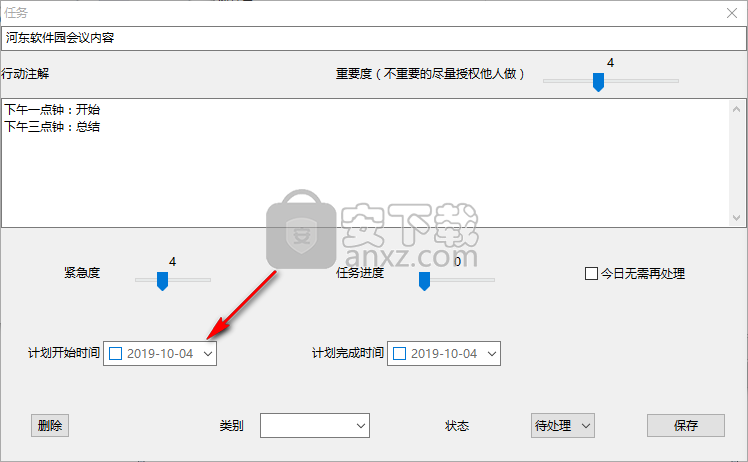Open the 计划完成时间 calendar dropdown arrow
748x462 pixels.
pos(492,354)
